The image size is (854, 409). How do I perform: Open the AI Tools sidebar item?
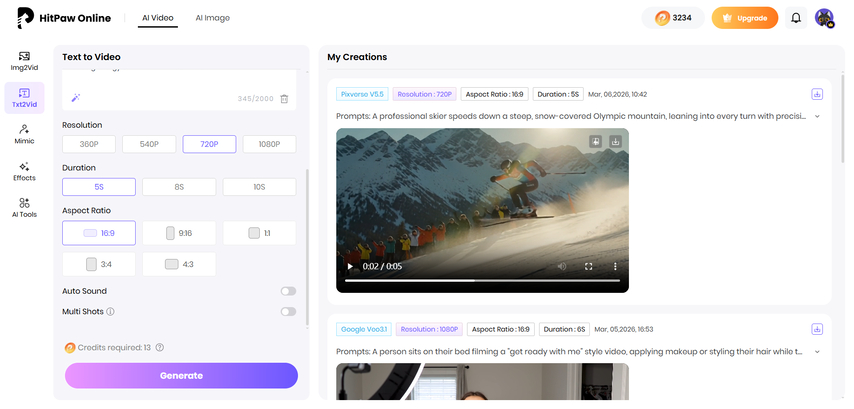24,207
